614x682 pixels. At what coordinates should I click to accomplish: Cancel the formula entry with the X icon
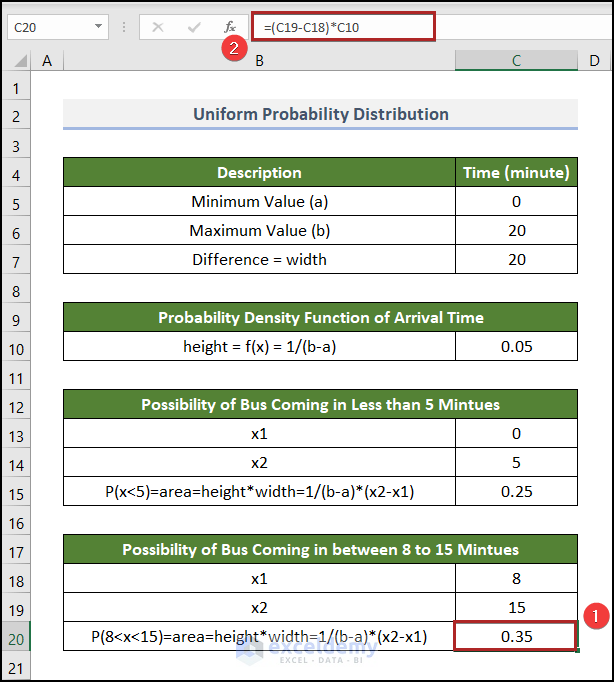coord(158,27)
